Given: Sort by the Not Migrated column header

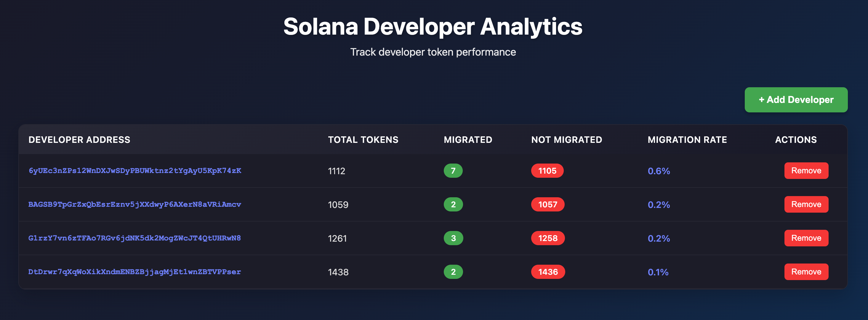Looking at the screenshot, I should pyautogui.click(x=566, y=140).
